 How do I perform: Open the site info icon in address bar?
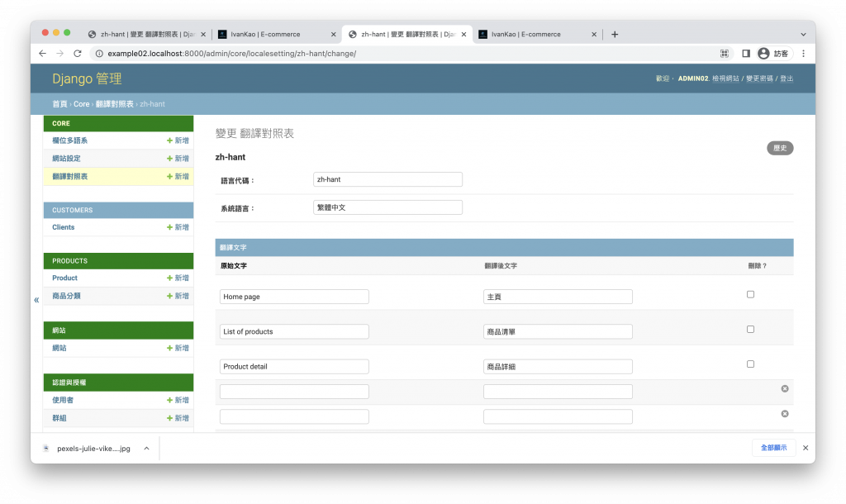99,54
